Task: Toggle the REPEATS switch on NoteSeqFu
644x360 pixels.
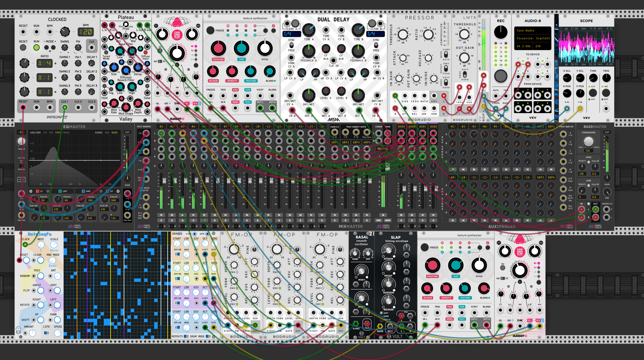Action: (186, 336)
